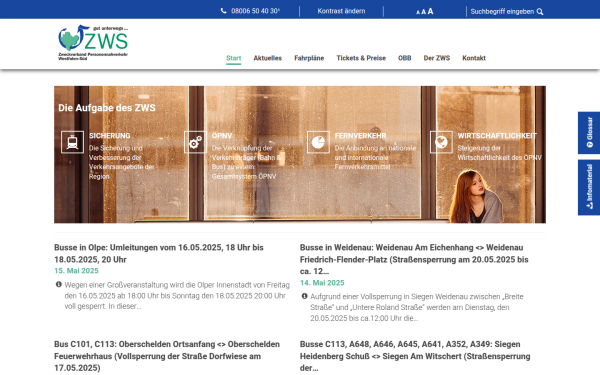Screen dimensions: 600x375
Task: Click the WIRTSCHAFTLICHKEIT heading
Action: pos(497,136)
